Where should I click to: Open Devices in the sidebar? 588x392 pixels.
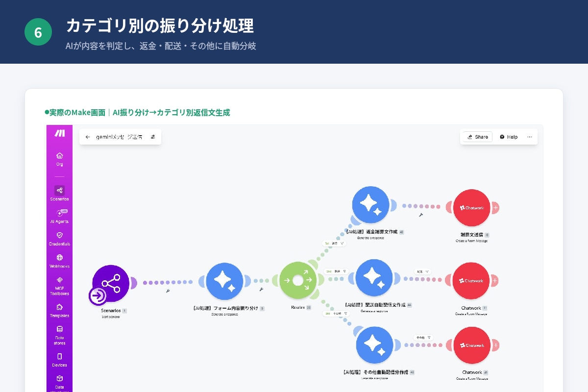[59, 360]
